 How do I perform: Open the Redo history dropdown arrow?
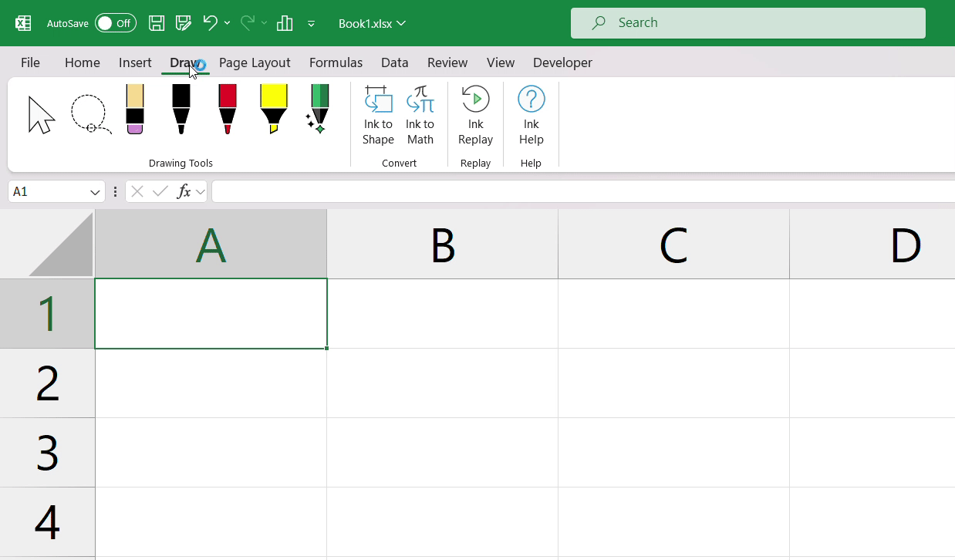point(264,23)
